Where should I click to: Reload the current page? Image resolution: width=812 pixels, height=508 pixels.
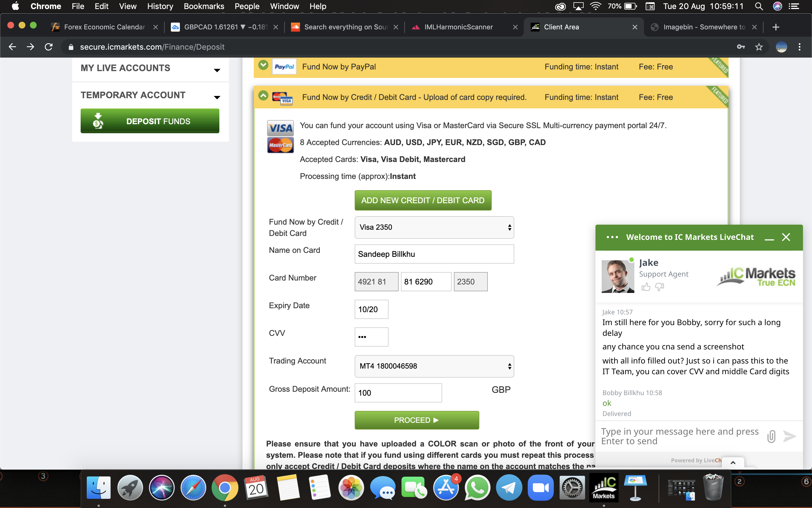click(49, 47)
